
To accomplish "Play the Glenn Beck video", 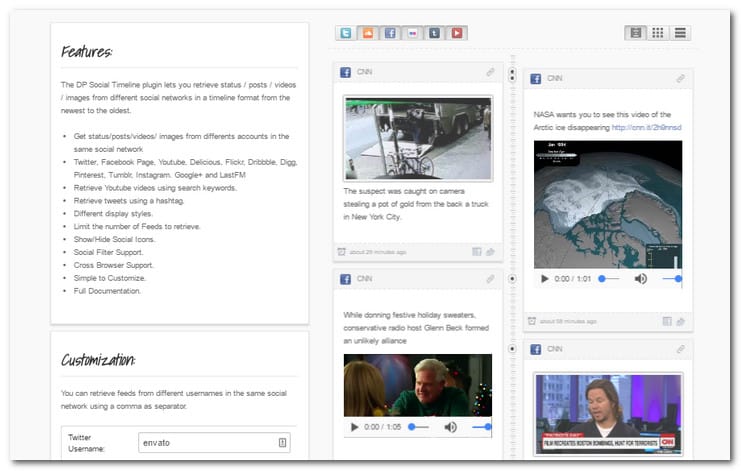I will [x=354, y=427].
